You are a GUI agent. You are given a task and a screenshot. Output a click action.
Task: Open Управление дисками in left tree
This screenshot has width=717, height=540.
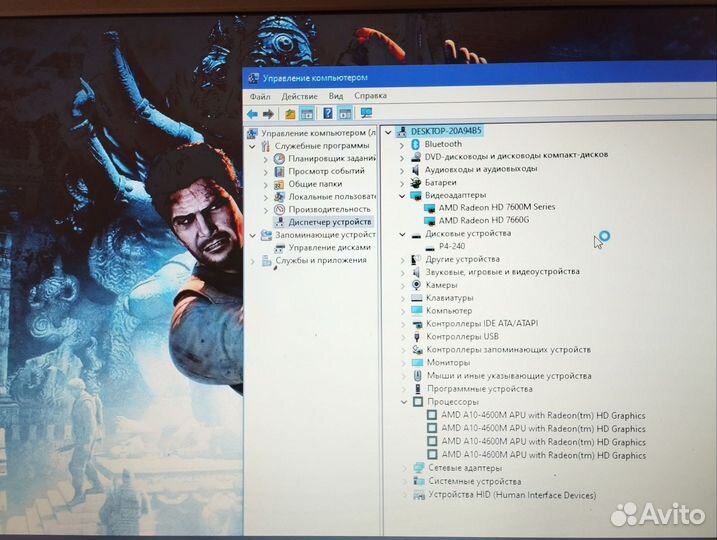coord(329,247)
